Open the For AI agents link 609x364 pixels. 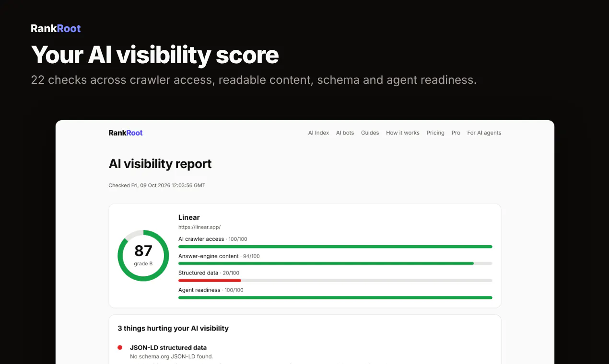(x=484, y=133)
